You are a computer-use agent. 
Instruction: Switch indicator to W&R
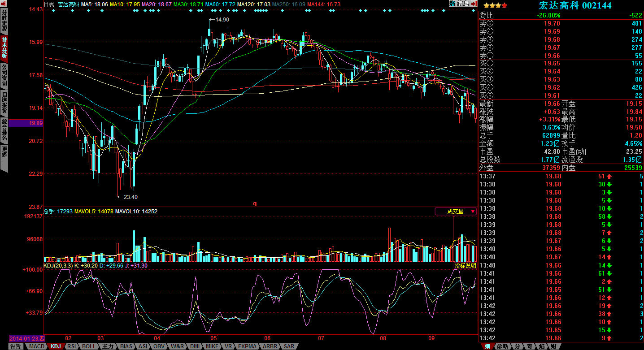click(178, 346)
